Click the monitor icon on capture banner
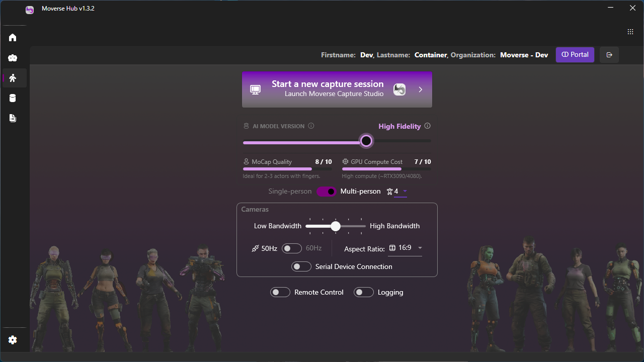Screen dimensions: 644x362 [256, 89]
